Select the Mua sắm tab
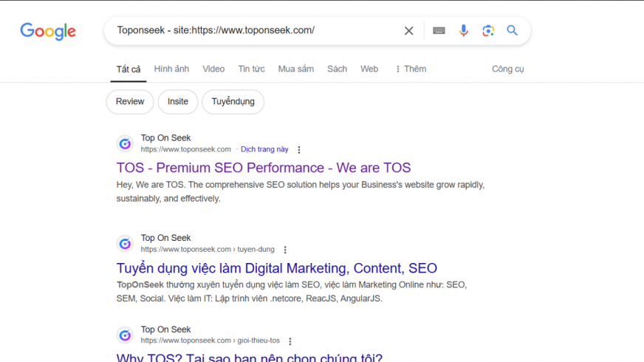The width and height of the screenshot is (644, 362). [295, 69]
